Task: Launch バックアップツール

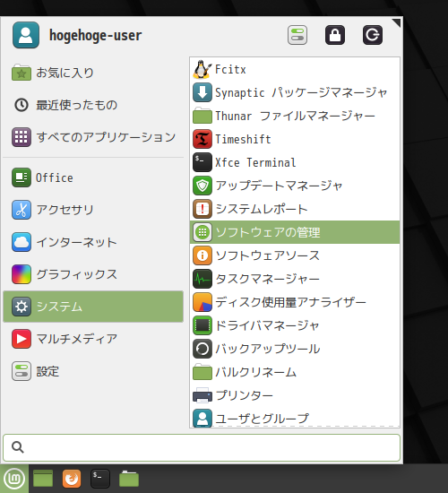Action: coord(295,349)
